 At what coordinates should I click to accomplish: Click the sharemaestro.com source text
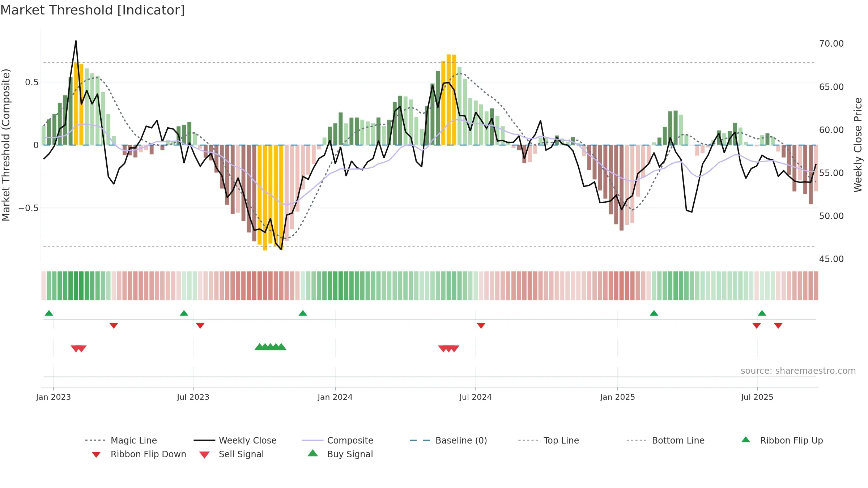[x=798, y=371]
